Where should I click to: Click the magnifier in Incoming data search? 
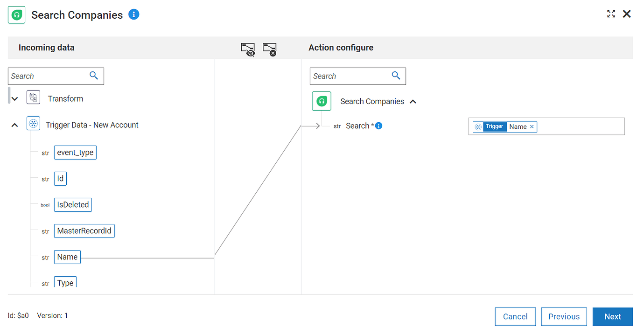click(x=94, y=76)
